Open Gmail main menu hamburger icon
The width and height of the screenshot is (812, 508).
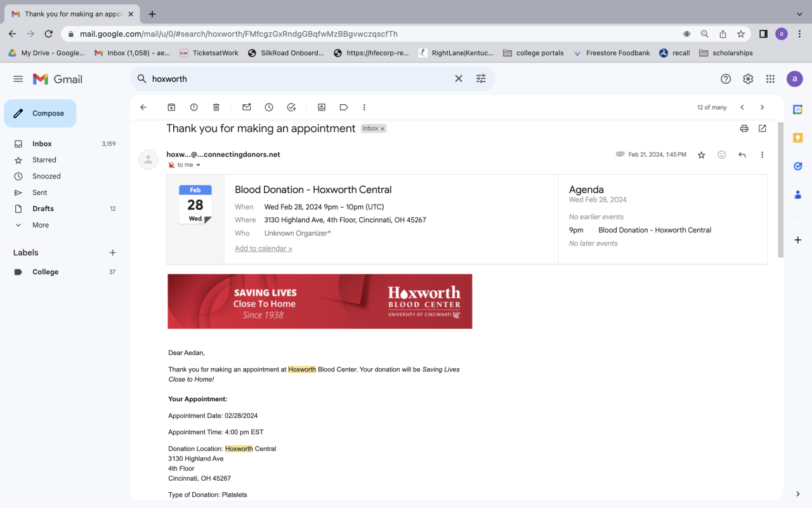(18, 79)
